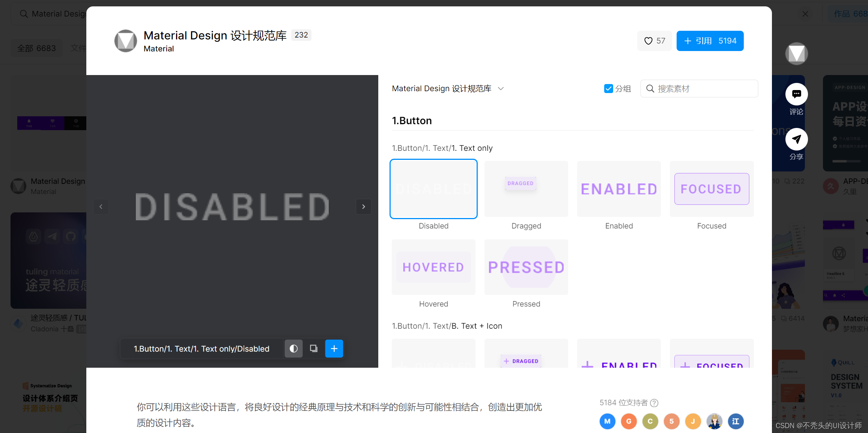Click the photo supporter avatar
The image size is (868, 433).
714,421
